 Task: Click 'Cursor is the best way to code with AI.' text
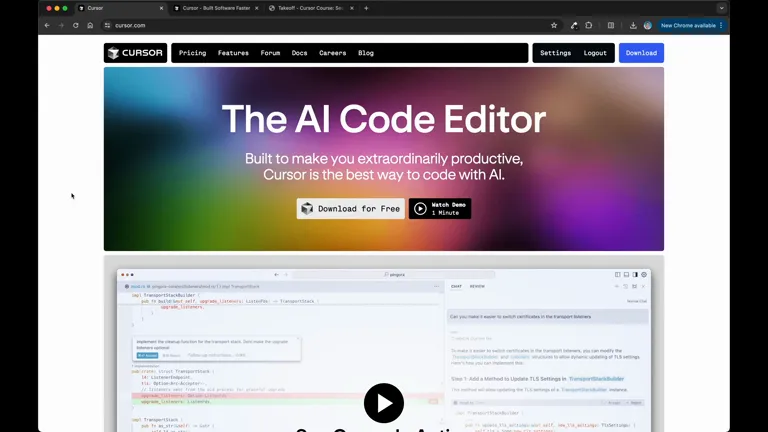coord(384,175)
